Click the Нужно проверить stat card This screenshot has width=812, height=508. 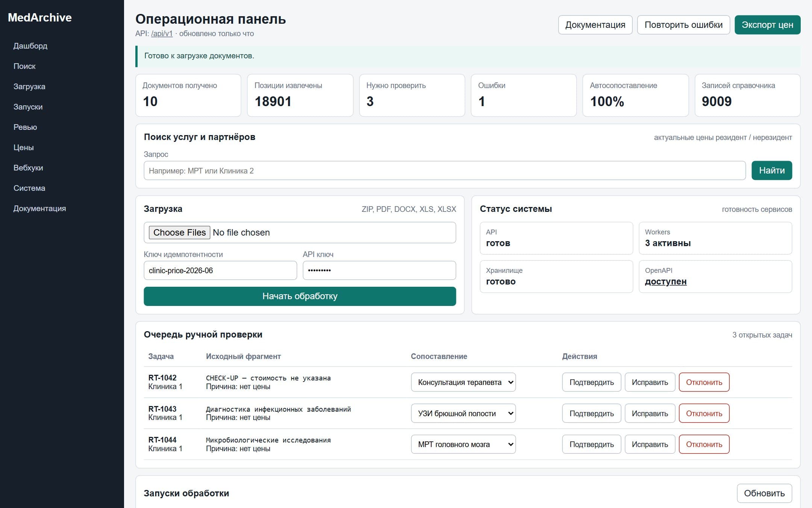[x=412, y=95]
